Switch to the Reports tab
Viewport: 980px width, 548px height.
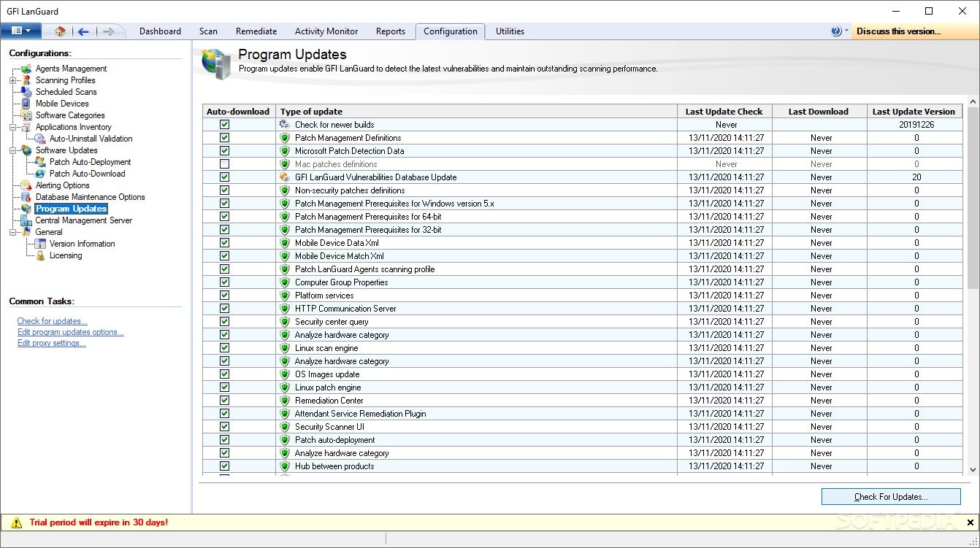(391, 31)
